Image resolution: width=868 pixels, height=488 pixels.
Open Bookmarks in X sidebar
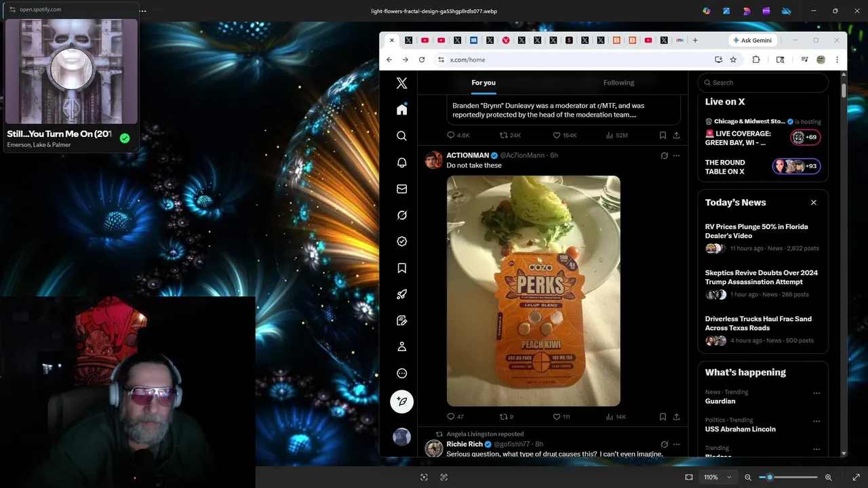pos(401,268)
